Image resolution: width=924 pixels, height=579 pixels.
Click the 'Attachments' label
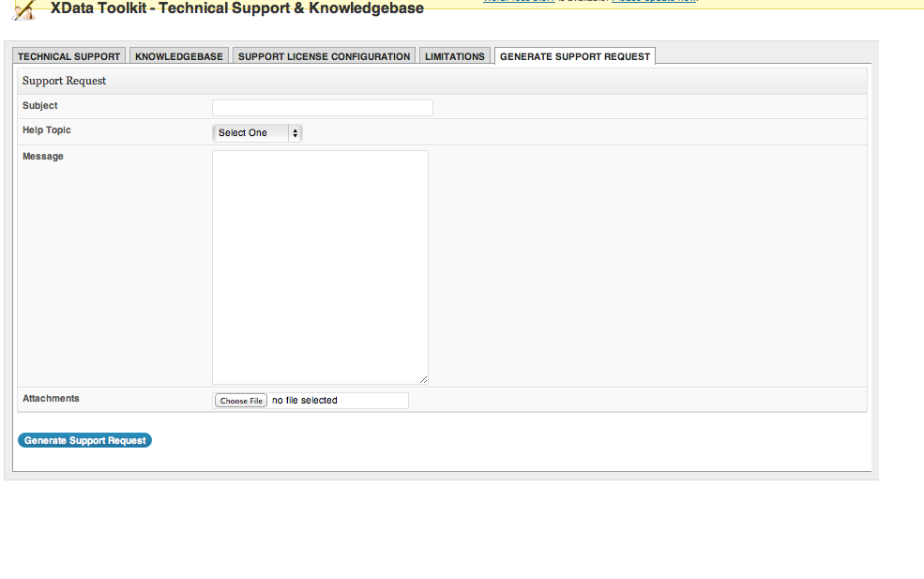pos(51,399)
